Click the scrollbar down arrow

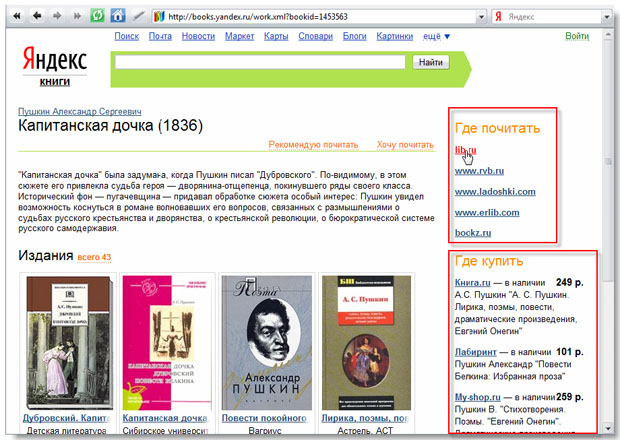coord(608,428)
